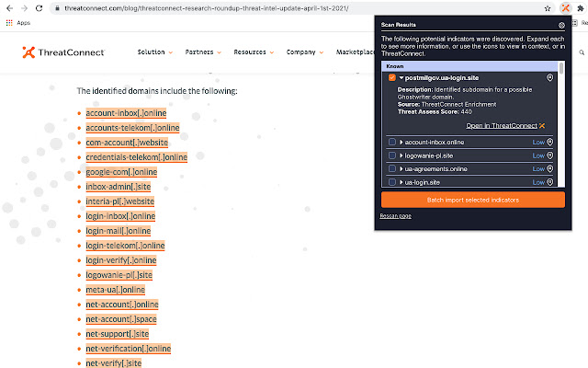Open the site search magnifier icon
Screen dimensions: 588x368
click(582, 52)
